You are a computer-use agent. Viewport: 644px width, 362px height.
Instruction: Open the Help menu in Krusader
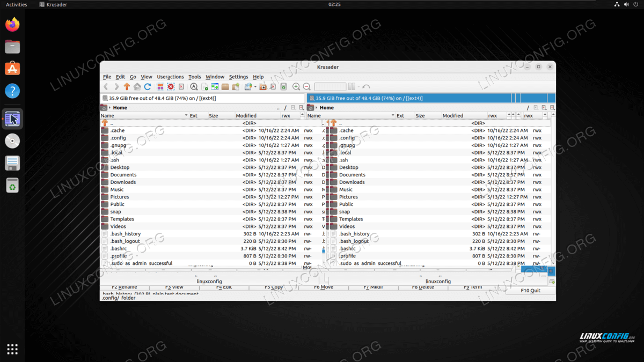coord(258,77)
